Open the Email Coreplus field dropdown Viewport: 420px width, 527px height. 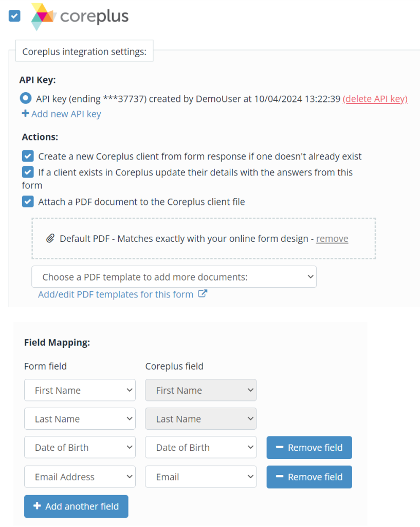(x=200, y=477)
